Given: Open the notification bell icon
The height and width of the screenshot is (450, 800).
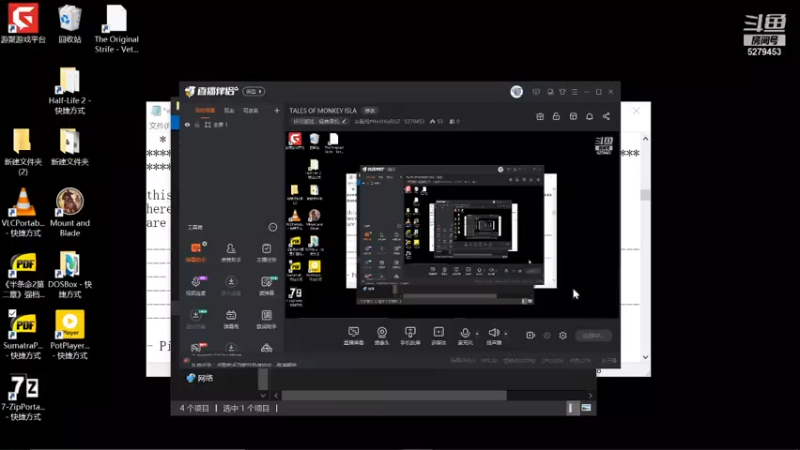Looking at the screenshot, I should tap(589, 116).
